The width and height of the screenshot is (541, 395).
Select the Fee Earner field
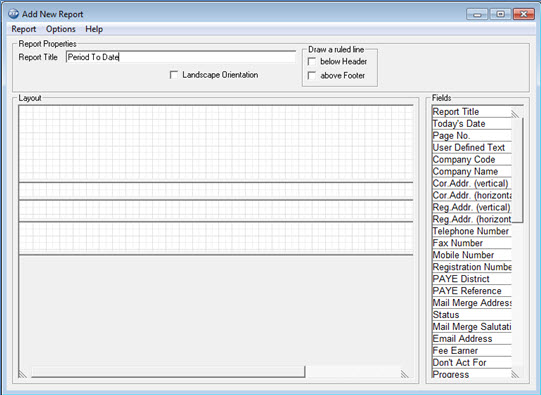pos(472,350)
